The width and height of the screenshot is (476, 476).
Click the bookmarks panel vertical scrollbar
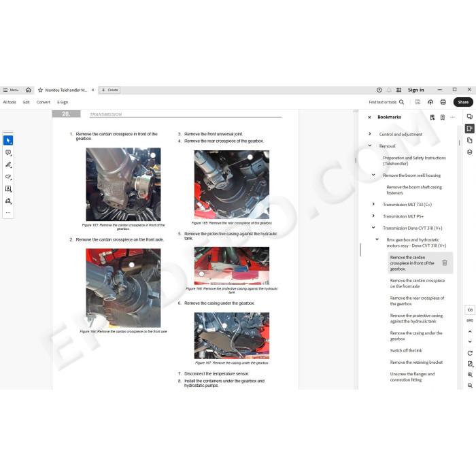click(459, 142)
